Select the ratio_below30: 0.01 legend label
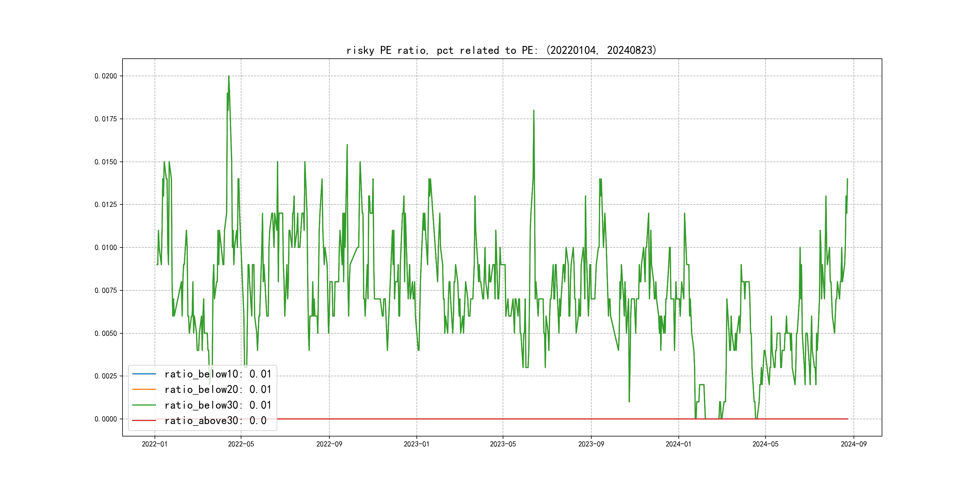 pos(217,405)
